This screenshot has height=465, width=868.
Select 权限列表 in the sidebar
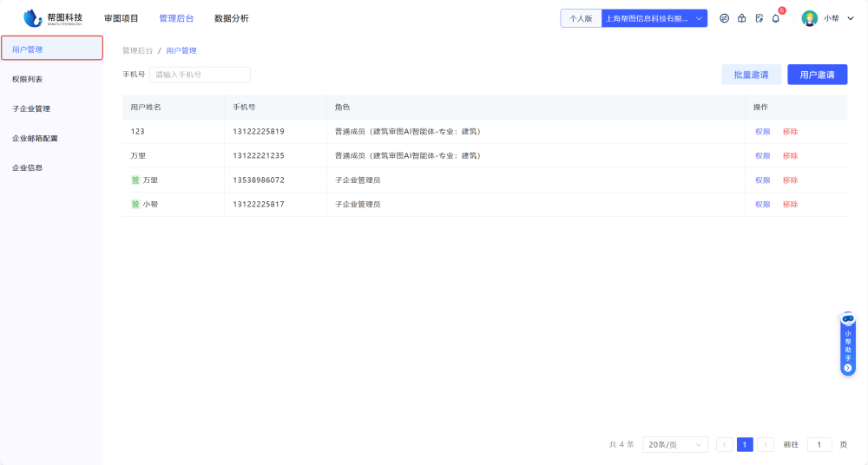coord(28,79)
